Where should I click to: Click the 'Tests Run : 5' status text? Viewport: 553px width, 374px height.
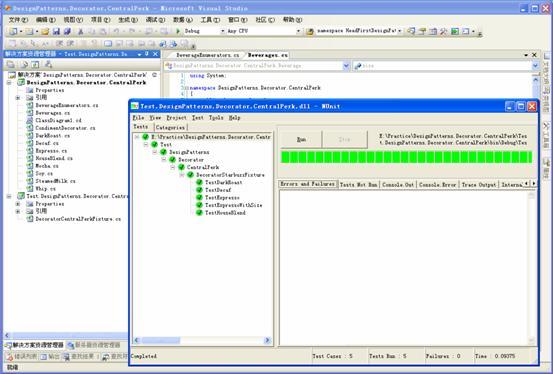click(388, 356)
